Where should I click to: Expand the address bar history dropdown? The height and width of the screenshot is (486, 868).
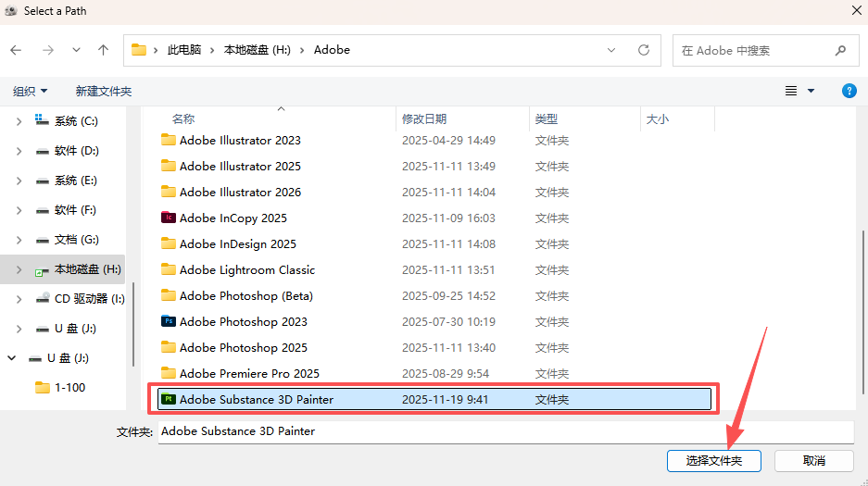(x=611, y=50)
